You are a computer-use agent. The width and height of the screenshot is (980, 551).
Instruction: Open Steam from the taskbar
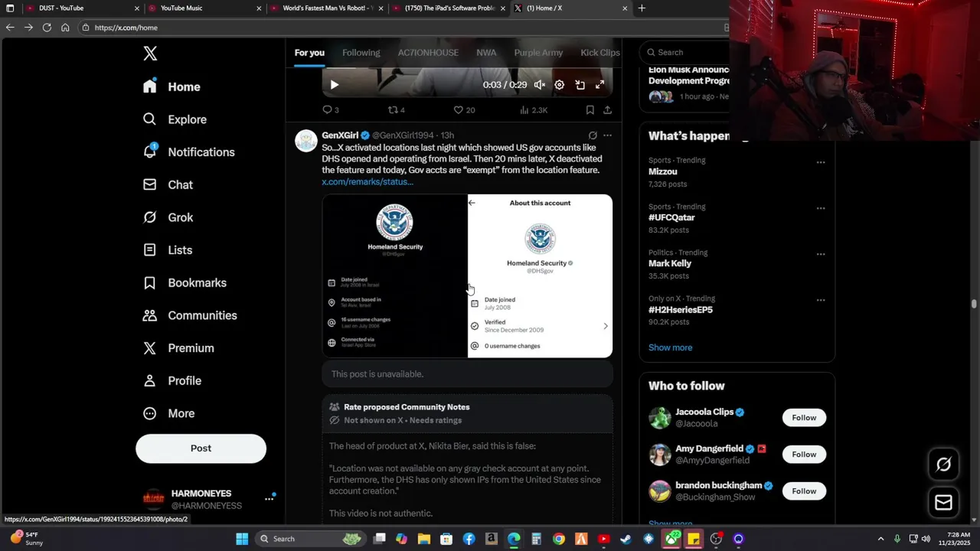626,539
